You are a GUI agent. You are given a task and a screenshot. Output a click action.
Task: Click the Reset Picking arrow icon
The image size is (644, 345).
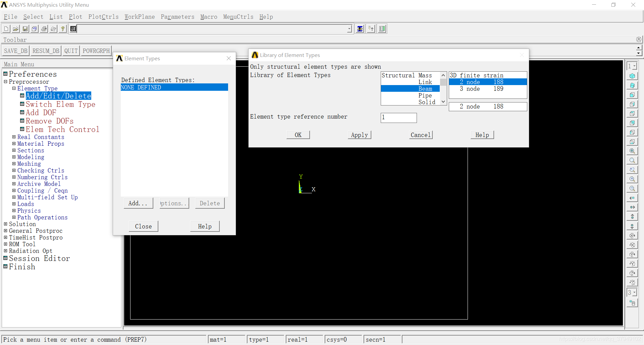point(371,29)
